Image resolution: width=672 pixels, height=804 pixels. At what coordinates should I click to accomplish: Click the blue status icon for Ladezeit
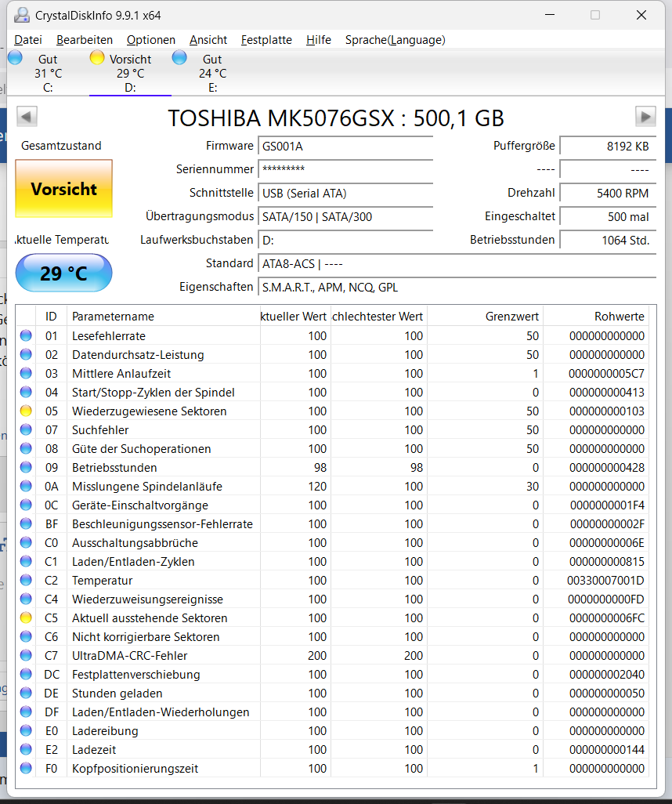pos(26,749)
